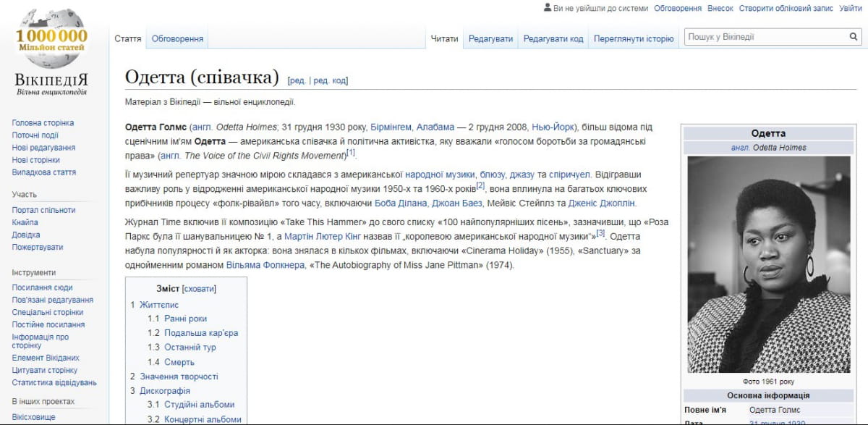Click the 'ред.' edit link beside title
Viewport: 868px width, 425px height.
(x=297, y=80)
